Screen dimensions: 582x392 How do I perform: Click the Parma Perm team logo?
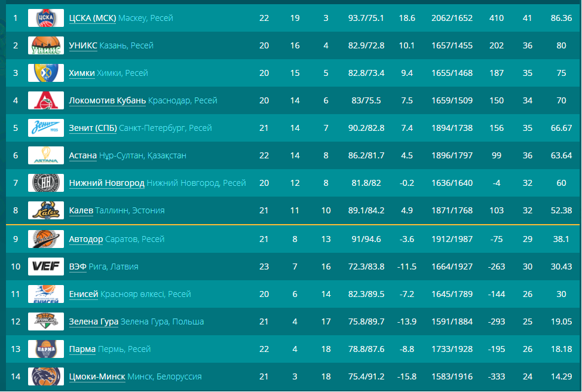click(x=46, y=349)
